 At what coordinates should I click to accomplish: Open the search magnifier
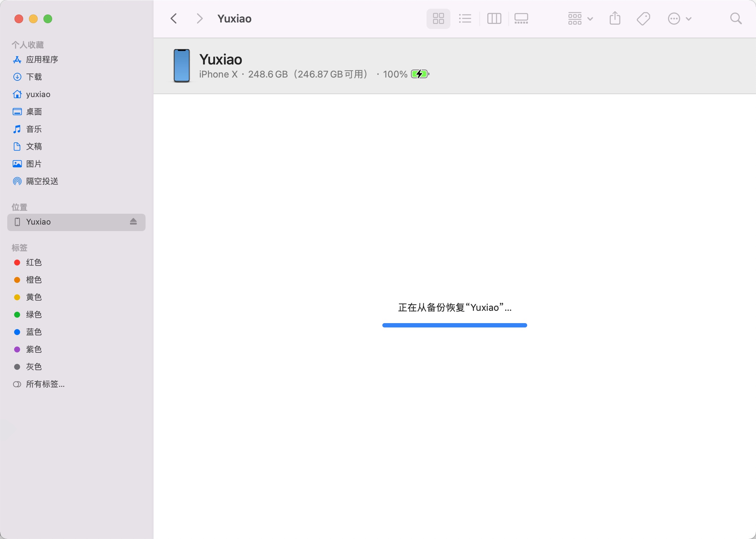pyautogui.click(x=736, y=18)
